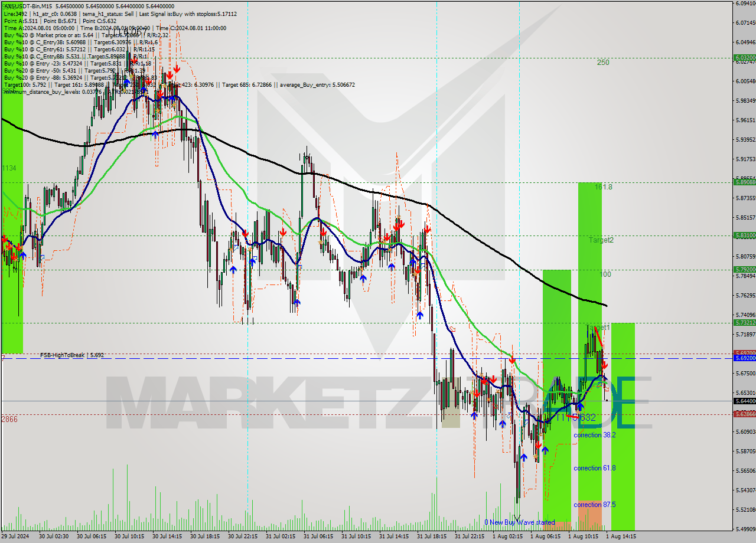This screenshot has height=543, width=756.
Task: Select the 'correction 87.5' label
Action: click(x=595, y=505)
